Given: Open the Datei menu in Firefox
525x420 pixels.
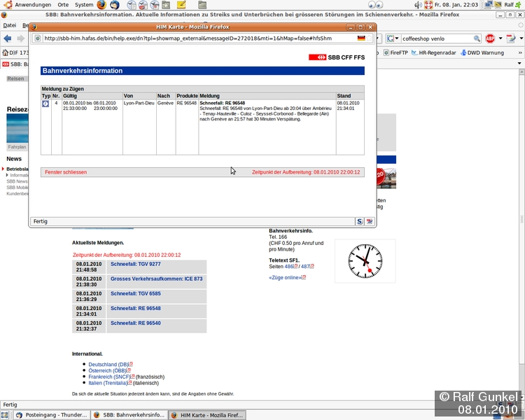Looking at the screenshot, I should click(10, 25).
